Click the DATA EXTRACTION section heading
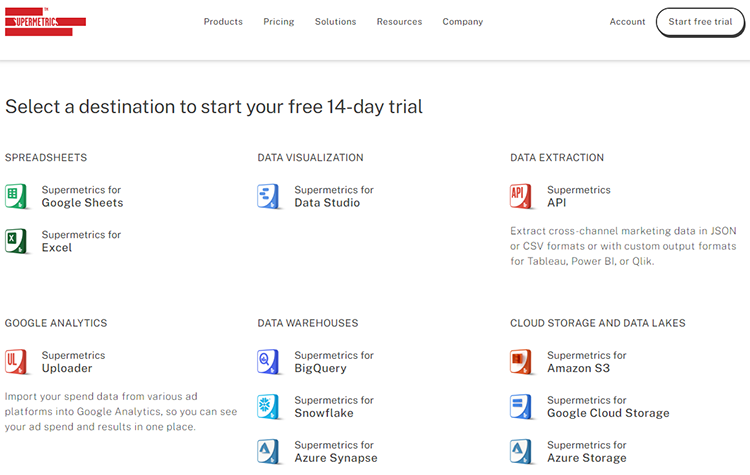750x475 pixels. tap(557, 157)
